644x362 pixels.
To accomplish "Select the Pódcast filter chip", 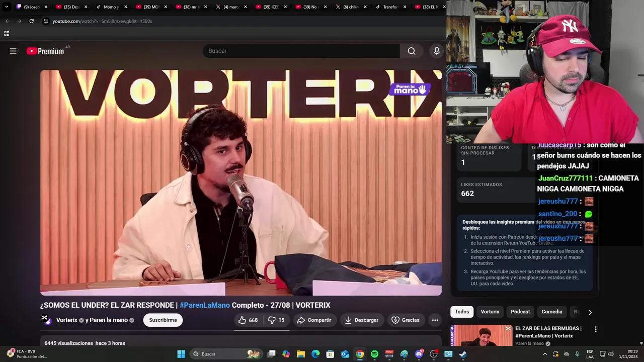I will click(x=520, y=312).
